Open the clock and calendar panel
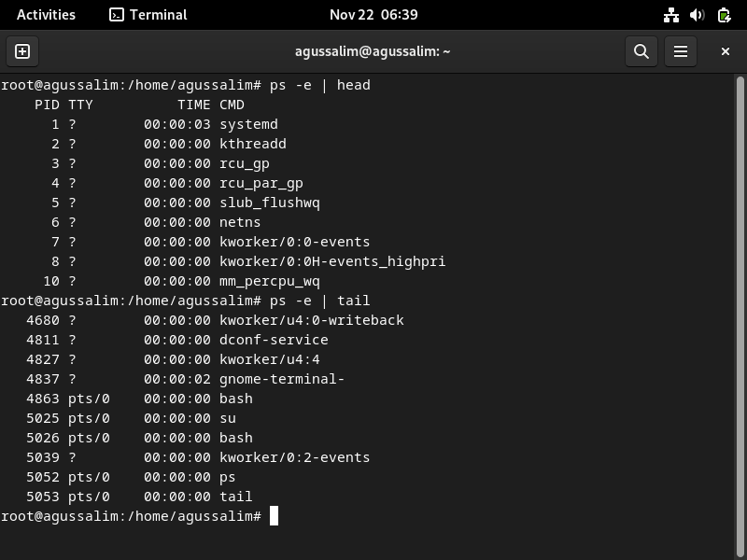The height and width of the screenshot is (560, 747). [x=373, y=15]
